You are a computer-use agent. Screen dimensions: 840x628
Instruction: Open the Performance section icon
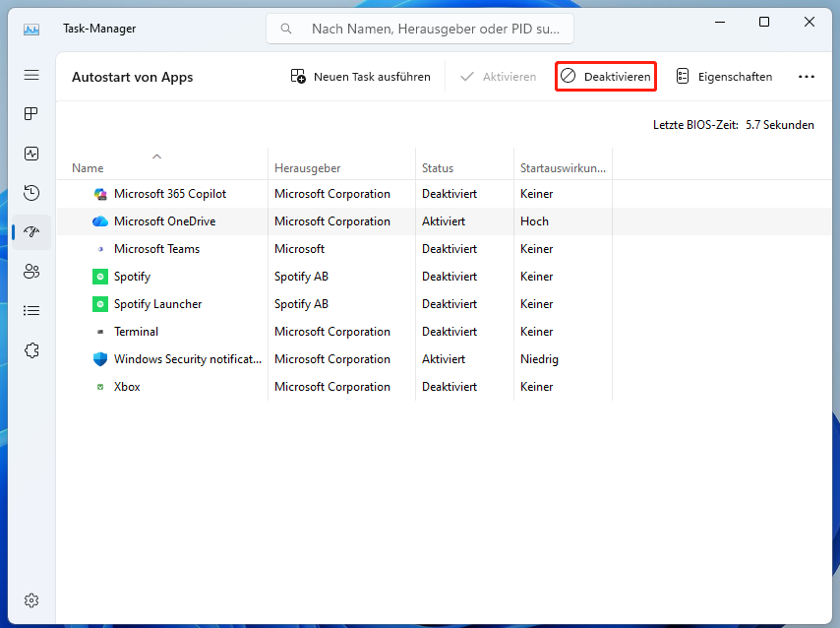[30, 153]
